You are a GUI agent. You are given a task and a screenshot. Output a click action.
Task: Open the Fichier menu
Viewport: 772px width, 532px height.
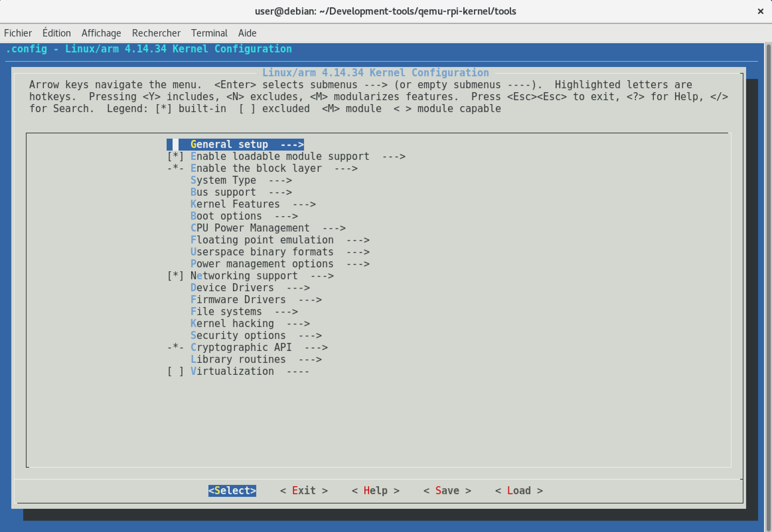pos(18,33)
